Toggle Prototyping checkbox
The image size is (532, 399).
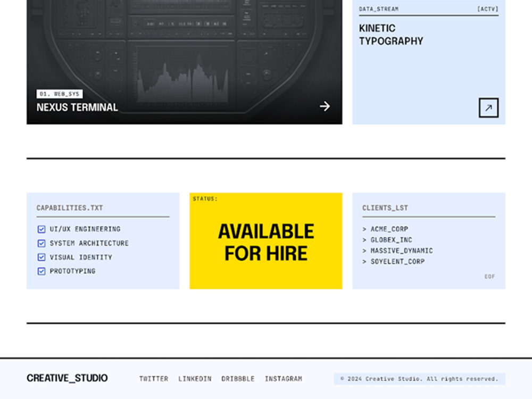(41, 271)
